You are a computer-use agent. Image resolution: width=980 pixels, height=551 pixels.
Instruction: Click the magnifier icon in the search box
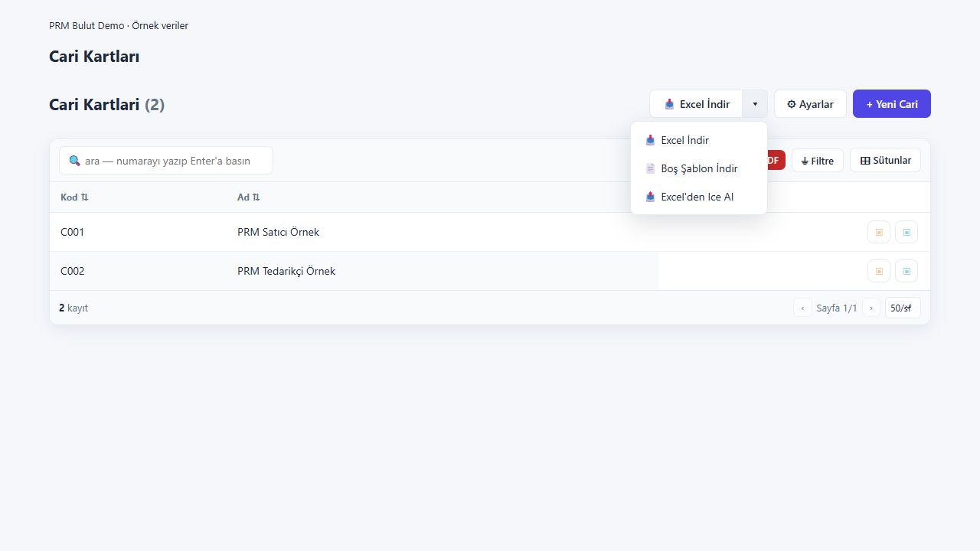coord(74,161)
